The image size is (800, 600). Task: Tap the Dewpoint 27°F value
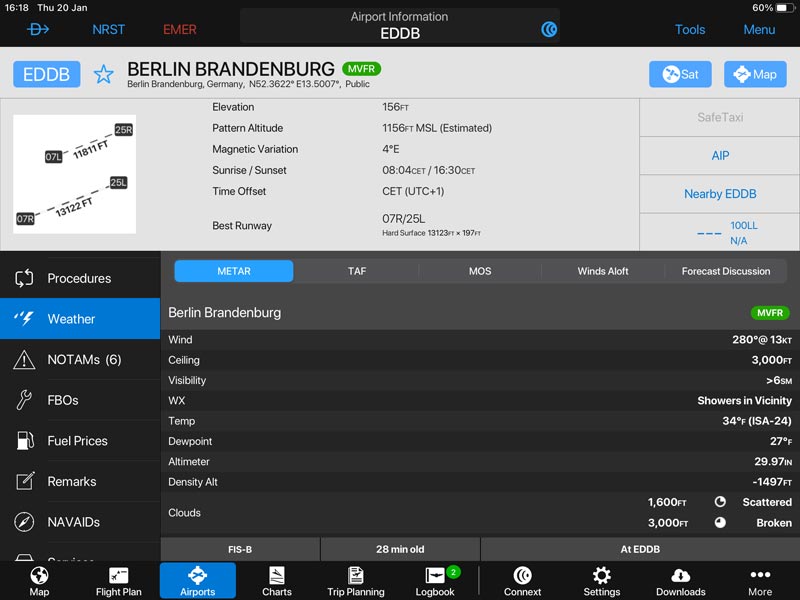781,441
